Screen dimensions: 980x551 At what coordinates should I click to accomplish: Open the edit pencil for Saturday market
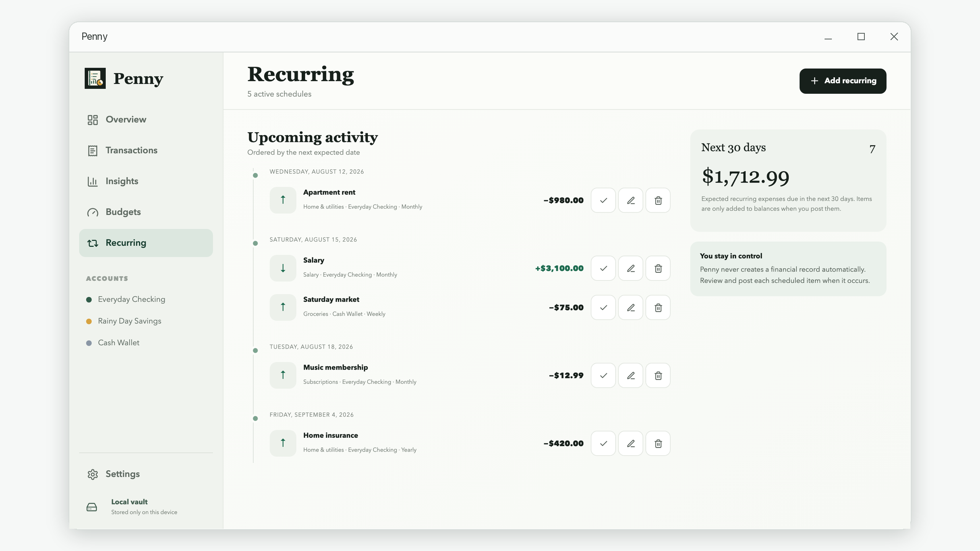pyautogui.click(x=630, y=307)
